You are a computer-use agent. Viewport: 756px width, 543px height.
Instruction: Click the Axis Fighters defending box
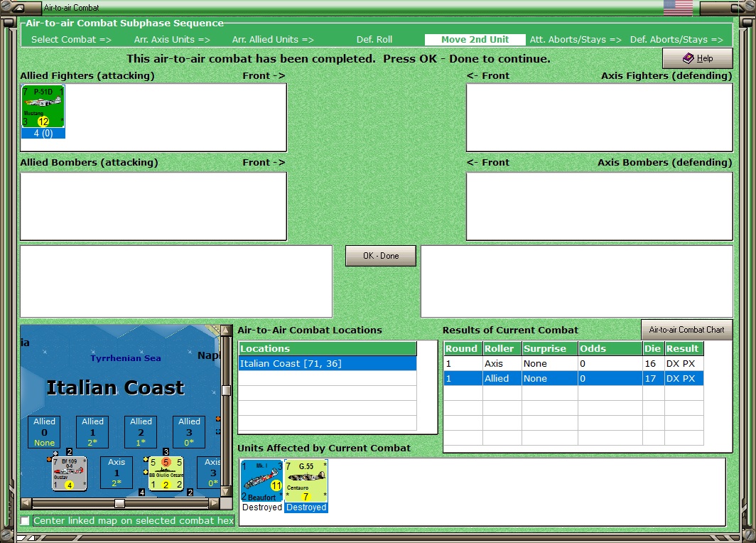[x=599, y=118]
